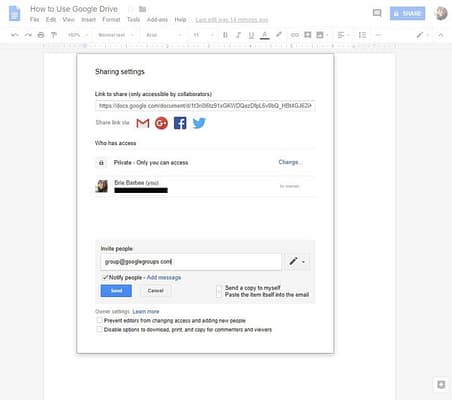This screenshot has height=400, width=452.
Task: Undo the last action
Action: tap(15, 35)
